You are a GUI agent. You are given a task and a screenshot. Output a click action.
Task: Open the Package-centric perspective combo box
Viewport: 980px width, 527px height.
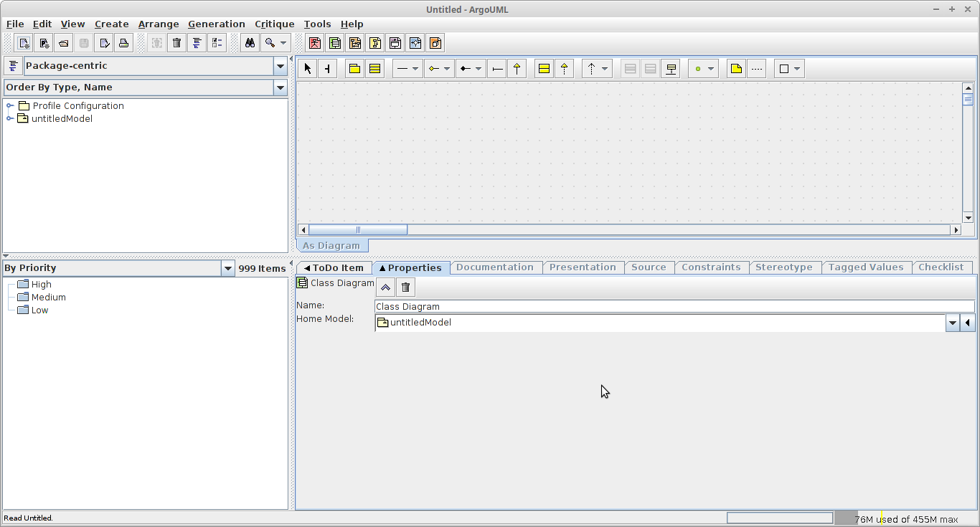point(156,66)
